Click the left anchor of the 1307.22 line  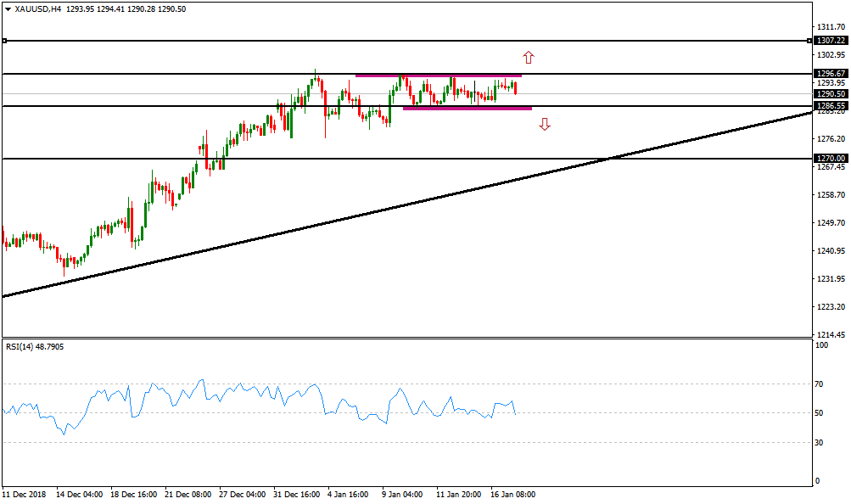point(4,41)
